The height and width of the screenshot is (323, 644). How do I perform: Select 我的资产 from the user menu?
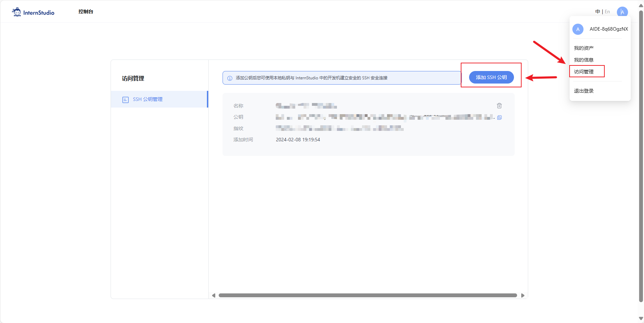coord(583,48)
